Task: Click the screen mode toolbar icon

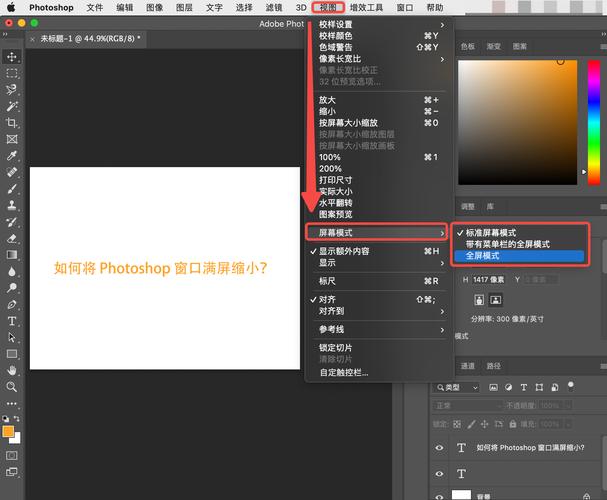Action: 12,472
